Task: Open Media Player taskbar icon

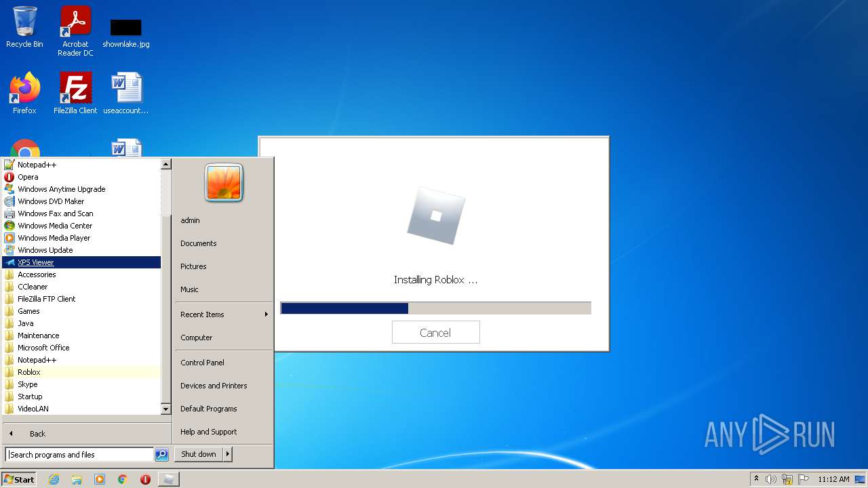Action: [x=100, y=479]
